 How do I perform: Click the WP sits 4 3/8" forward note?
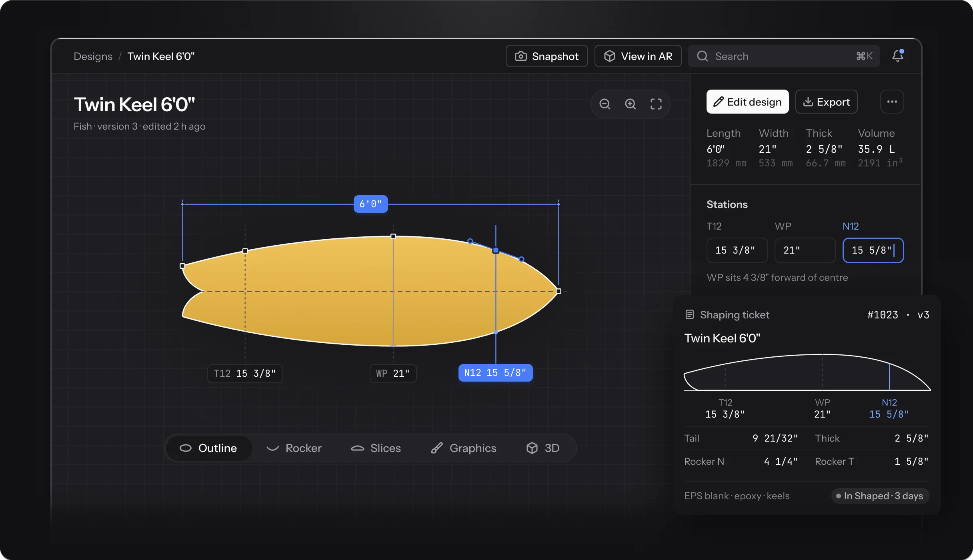coord(777,278)
